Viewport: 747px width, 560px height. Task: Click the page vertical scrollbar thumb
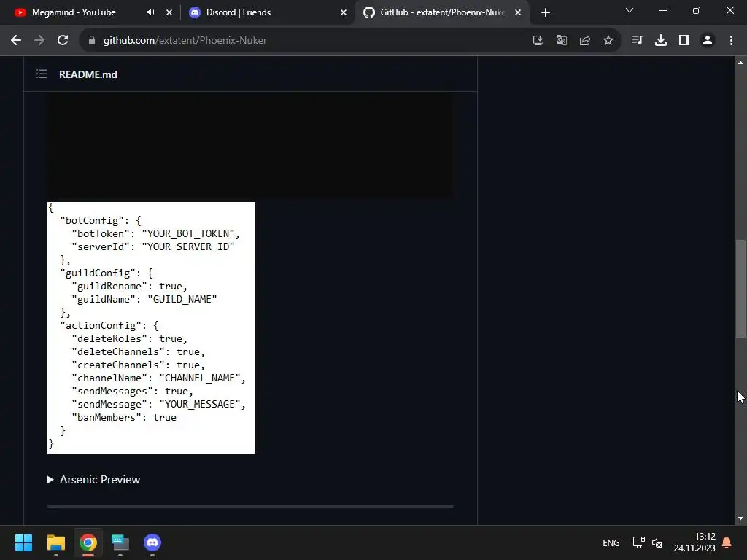pos(740,289)
